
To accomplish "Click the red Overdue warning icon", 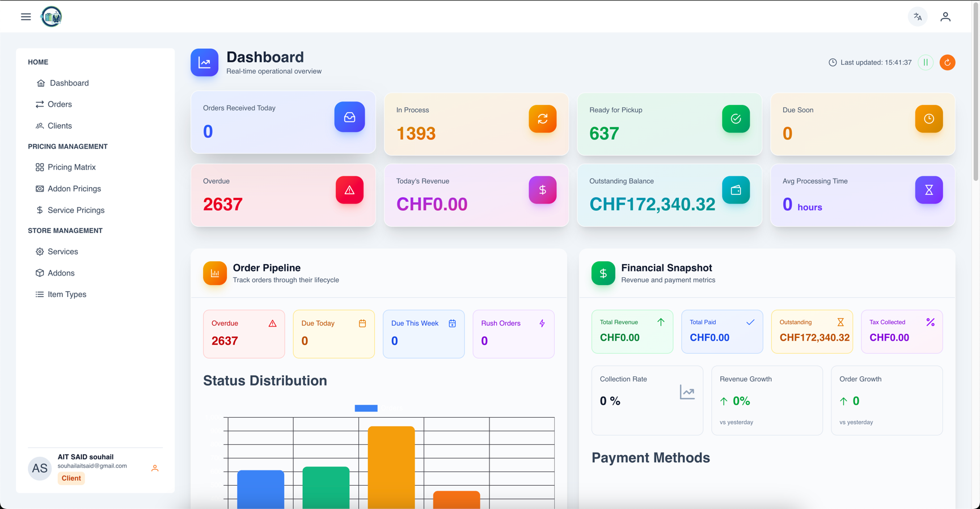I will [x=349, y=190].
